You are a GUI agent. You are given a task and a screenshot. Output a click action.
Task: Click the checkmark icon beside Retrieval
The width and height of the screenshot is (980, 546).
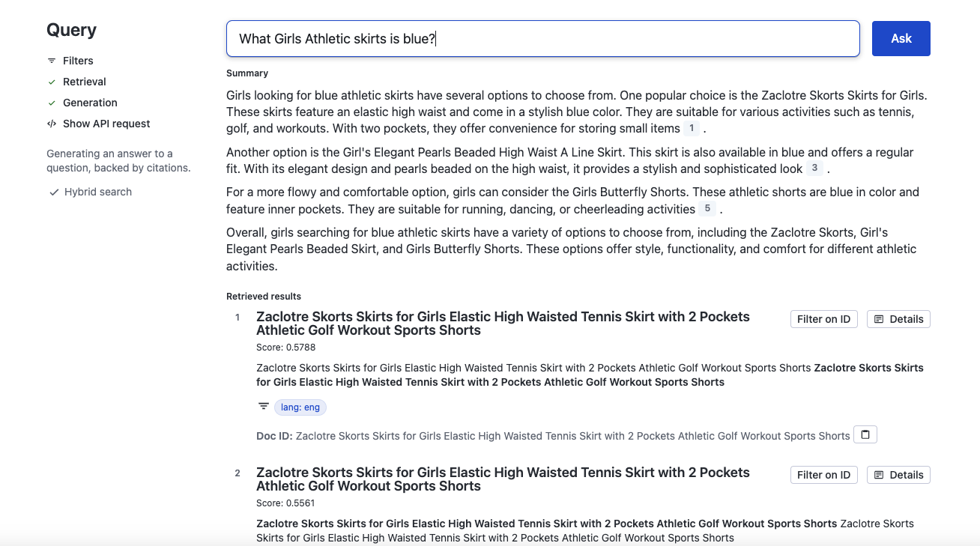52,82
